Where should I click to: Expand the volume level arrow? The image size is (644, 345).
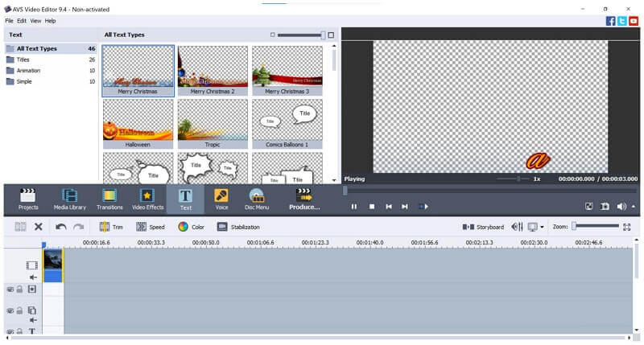pyautogui.click(x=634, y=207)
